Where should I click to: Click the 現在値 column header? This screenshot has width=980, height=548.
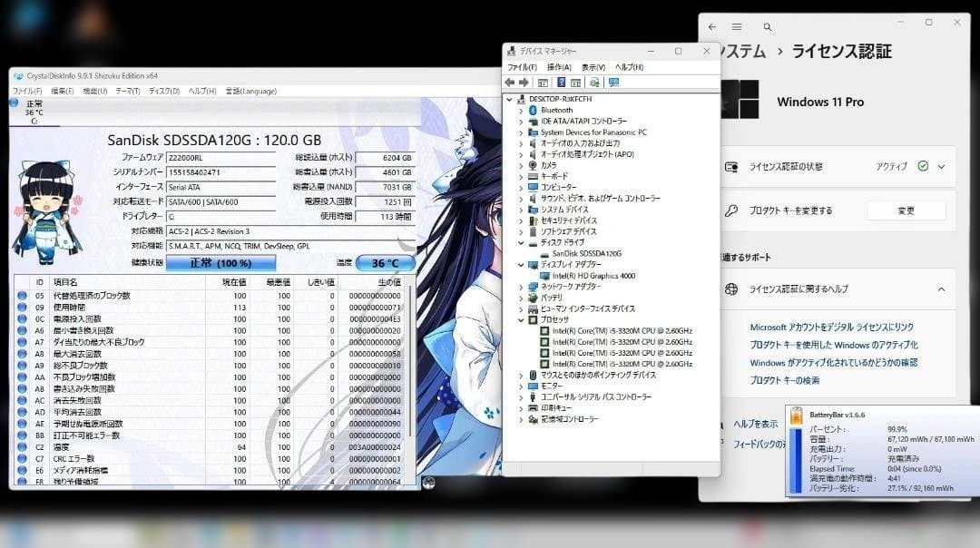click(x=234, y=282)
